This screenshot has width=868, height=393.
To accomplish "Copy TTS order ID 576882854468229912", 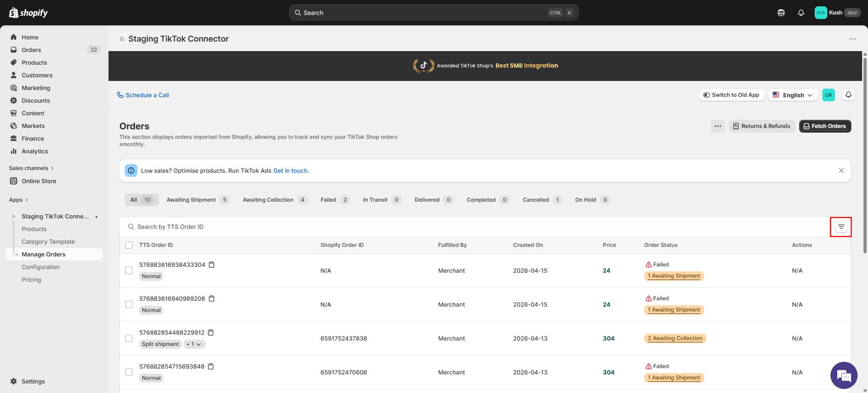I will tap(211, 332).
